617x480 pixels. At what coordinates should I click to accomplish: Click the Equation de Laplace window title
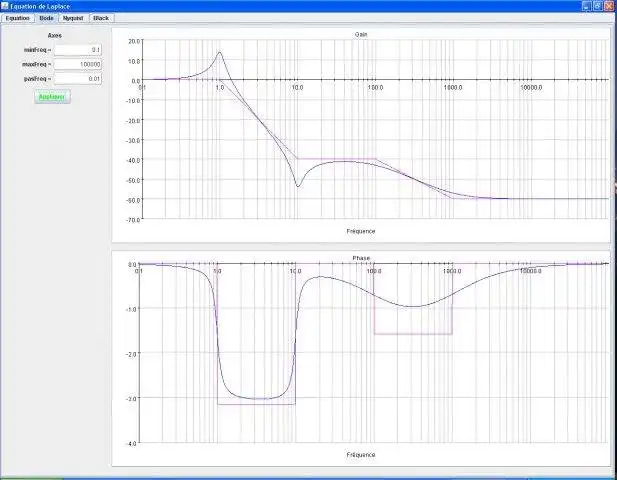pyautogui.click(x=40, y=6)
